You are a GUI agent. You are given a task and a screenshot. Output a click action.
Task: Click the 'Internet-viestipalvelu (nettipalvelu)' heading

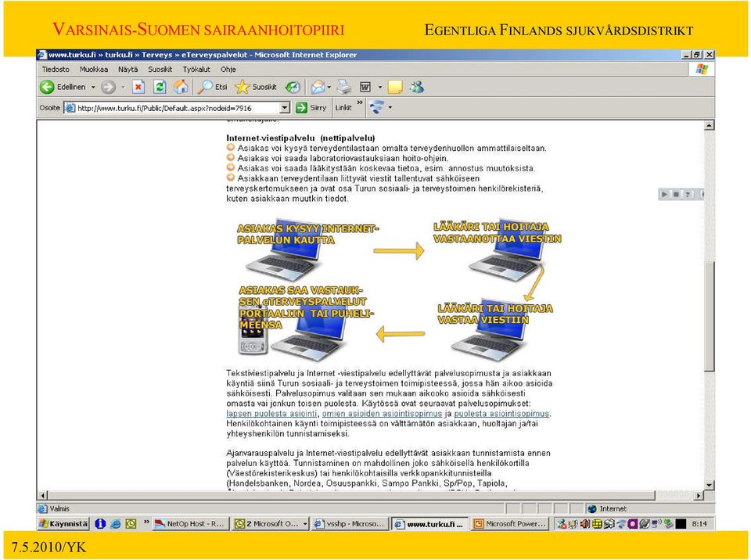[300, 138]
